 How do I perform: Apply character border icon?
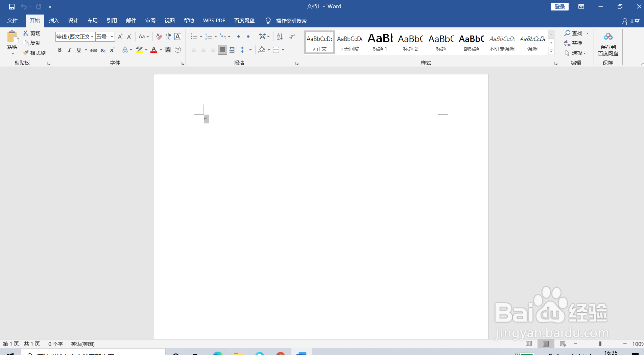pyautogui.click(x=178, y=37)
